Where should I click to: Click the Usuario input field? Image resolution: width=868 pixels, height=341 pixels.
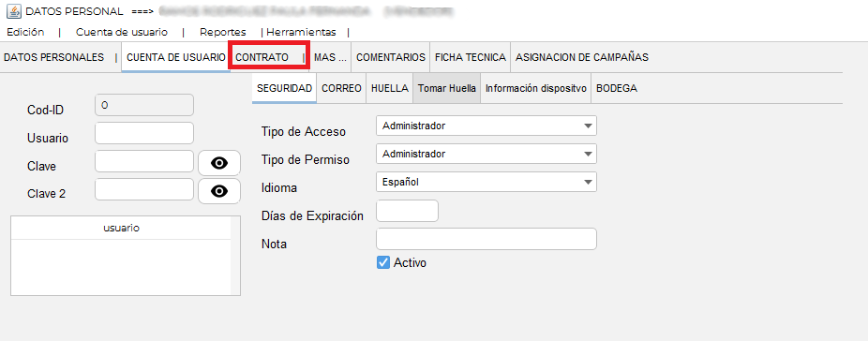pyautogui.click(x=144, y=133)
